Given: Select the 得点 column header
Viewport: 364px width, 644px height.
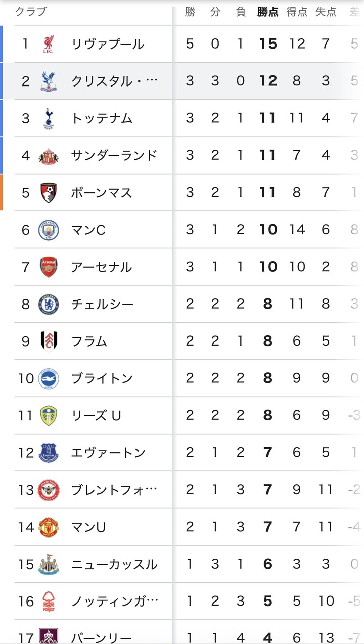Looking at the screenshot, I should pos(297,12).
